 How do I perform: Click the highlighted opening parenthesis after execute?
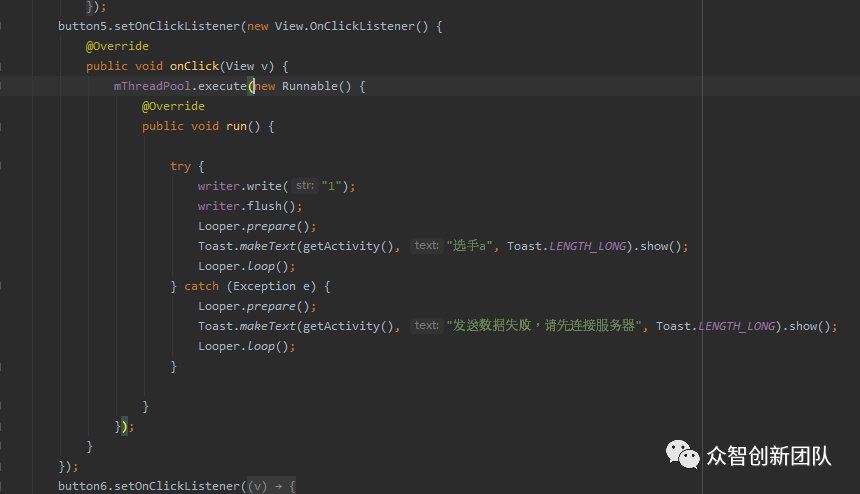[x=251, y=86]
